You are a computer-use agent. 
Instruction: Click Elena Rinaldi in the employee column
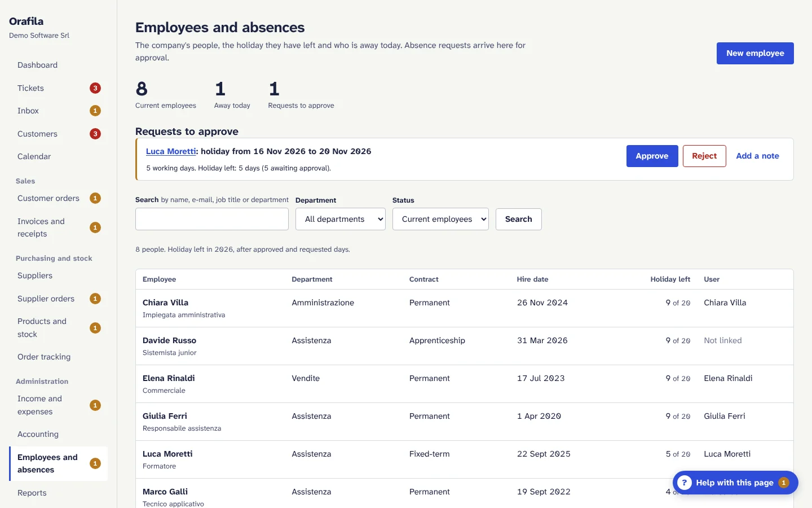[169, 378]
